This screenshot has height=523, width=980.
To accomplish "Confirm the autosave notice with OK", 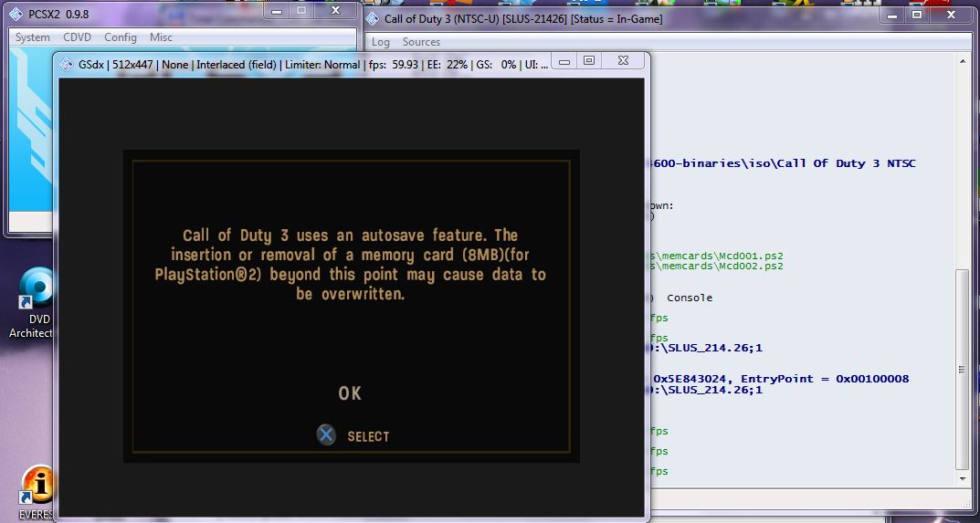I will 350,393.
